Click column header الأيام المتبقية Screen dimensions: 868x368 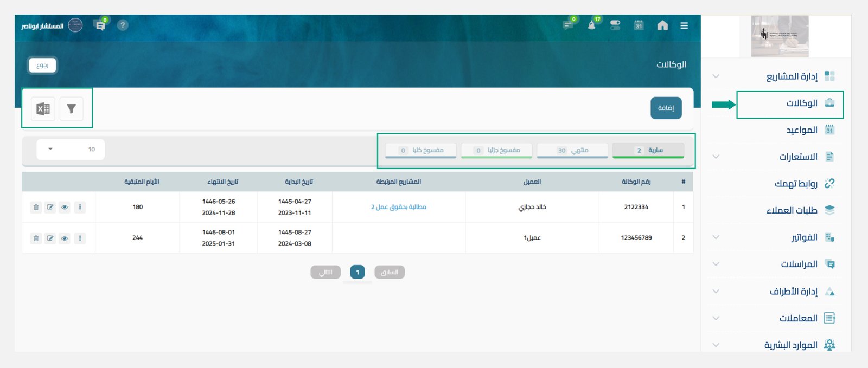[142, 182]
